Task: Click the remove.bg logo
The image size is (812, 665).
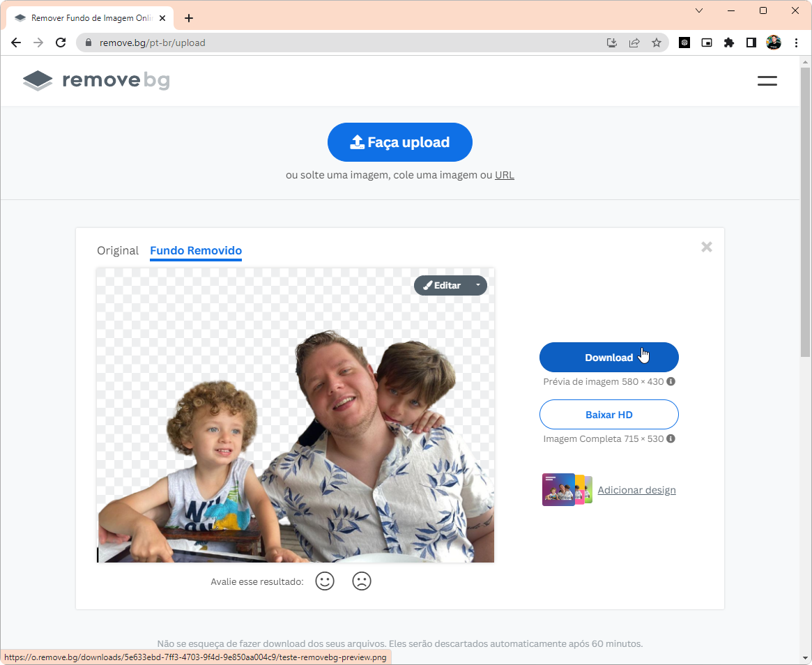Action: (x=96, y=80)
